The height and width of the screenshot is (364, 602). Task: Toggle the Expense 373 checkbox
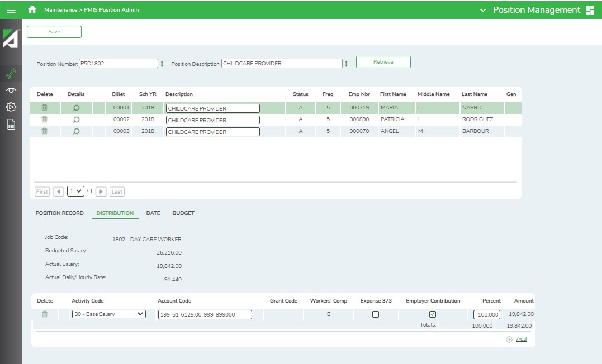pos(376,314)
